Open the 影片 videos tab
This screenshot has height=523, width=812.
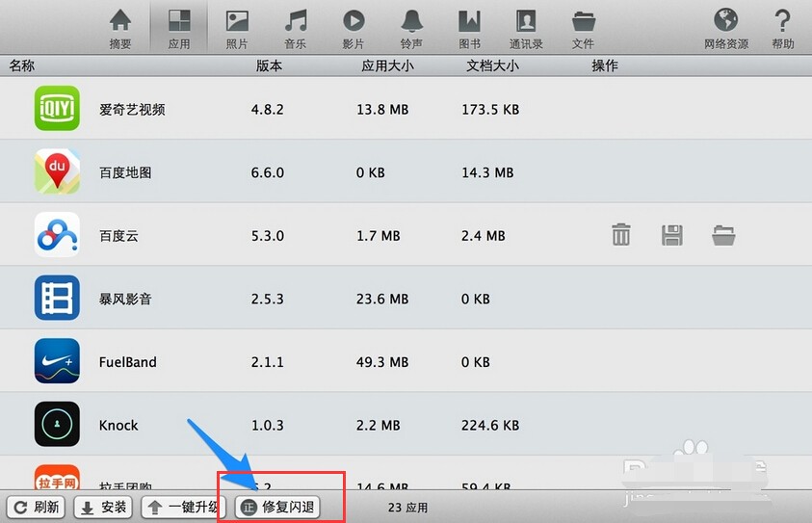click(354, 29)
